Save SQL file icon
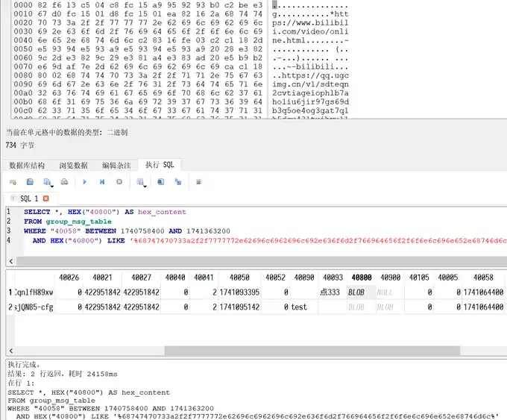This screenshot has width=507, height=420. point(47,182)
